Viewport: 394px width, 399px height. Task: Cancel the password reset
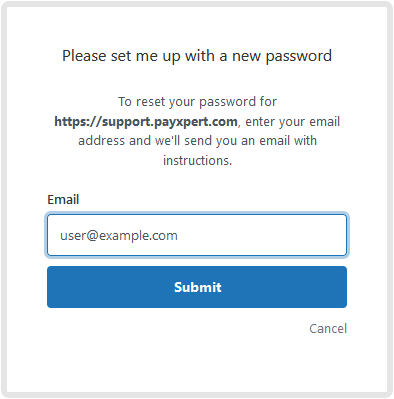[328, 328]
